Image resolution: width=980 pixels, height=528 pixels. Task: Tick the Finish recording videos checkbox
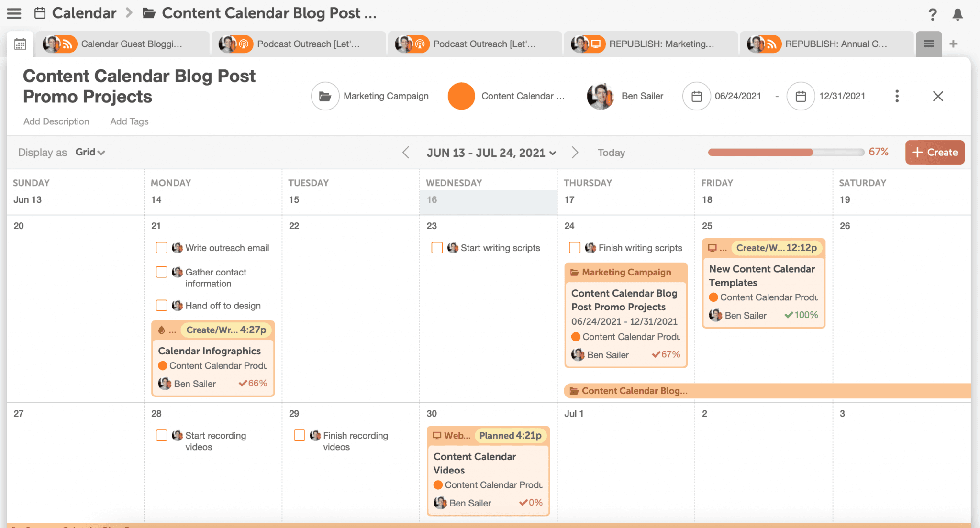300,435
